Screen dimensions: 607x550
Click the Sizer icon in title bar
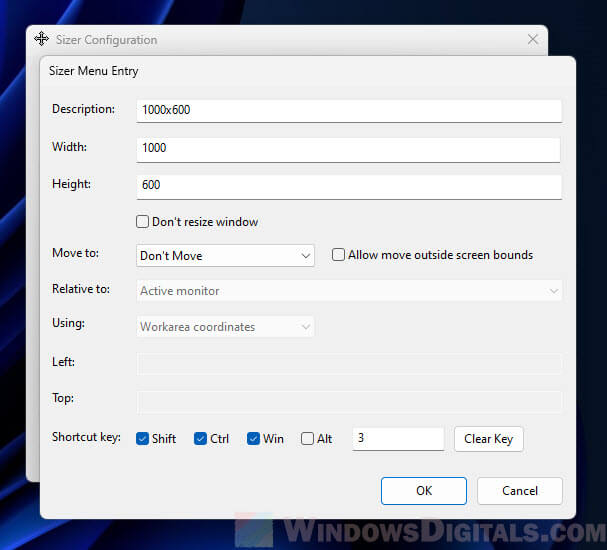pos(41,39)
